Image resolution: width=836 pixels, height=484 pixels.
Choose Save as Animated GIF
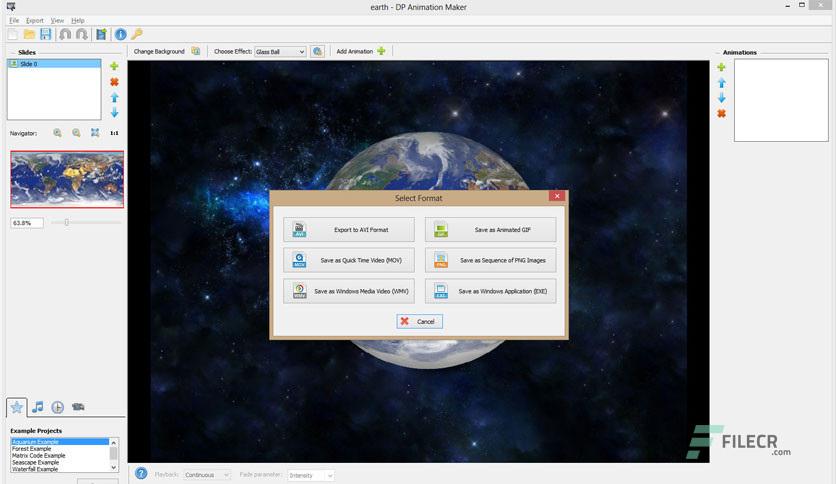[491, 230]
